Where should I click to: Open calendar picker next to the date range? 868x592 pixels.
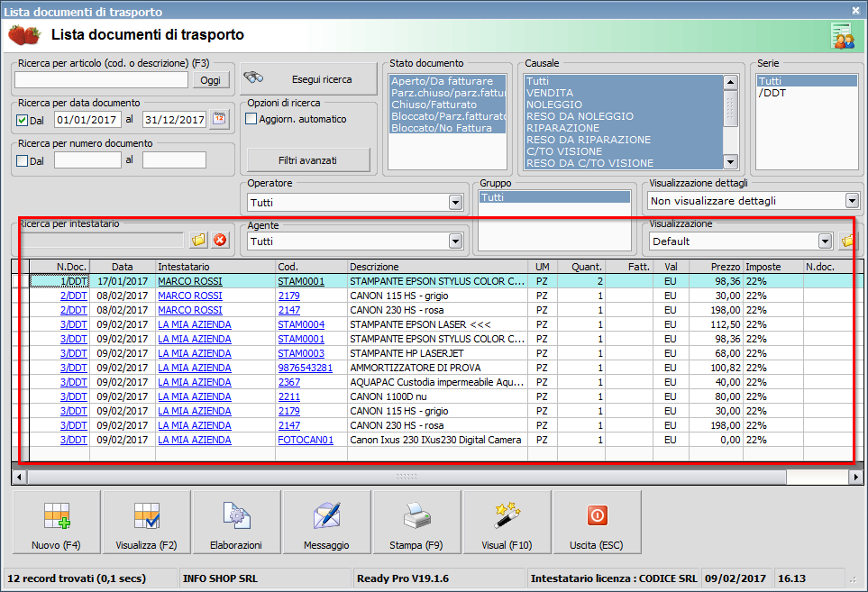(x=220, y=119)
